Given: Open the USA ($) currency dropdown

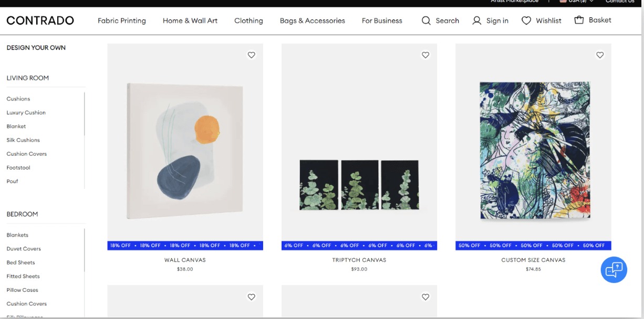Looking at the screenshot, I should 577,2.
